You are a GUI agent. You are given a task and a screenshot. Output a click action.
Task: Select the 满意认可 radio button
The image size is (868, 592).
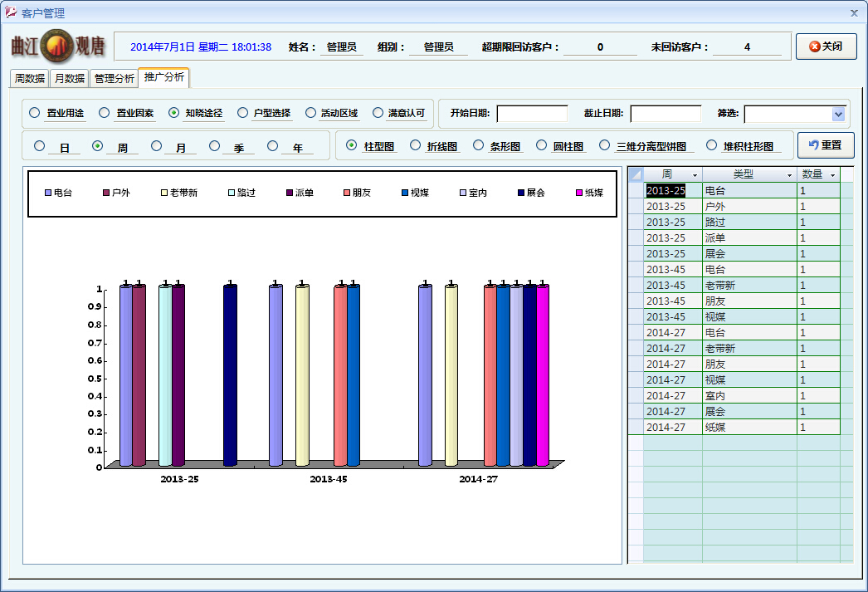pyautogui.click(x=378, y=112)
